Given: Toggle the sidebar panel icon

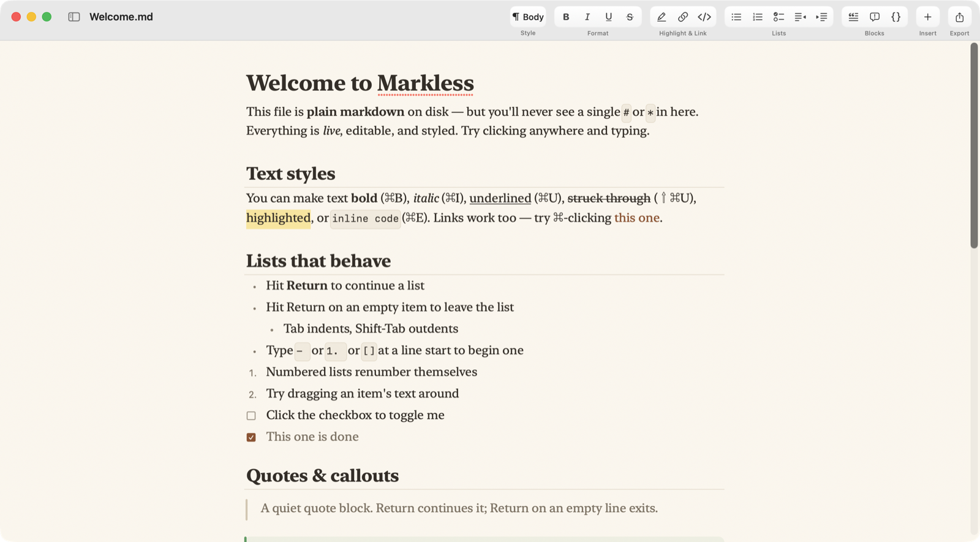Looking at the screenshot, I should pos(74,17).
